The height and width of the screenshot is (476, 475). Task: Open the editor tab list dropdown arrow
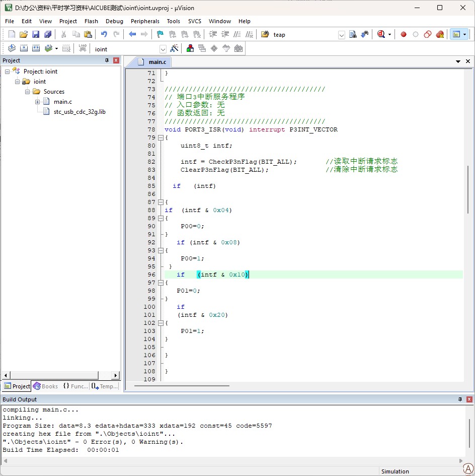[x=458, y=61]
